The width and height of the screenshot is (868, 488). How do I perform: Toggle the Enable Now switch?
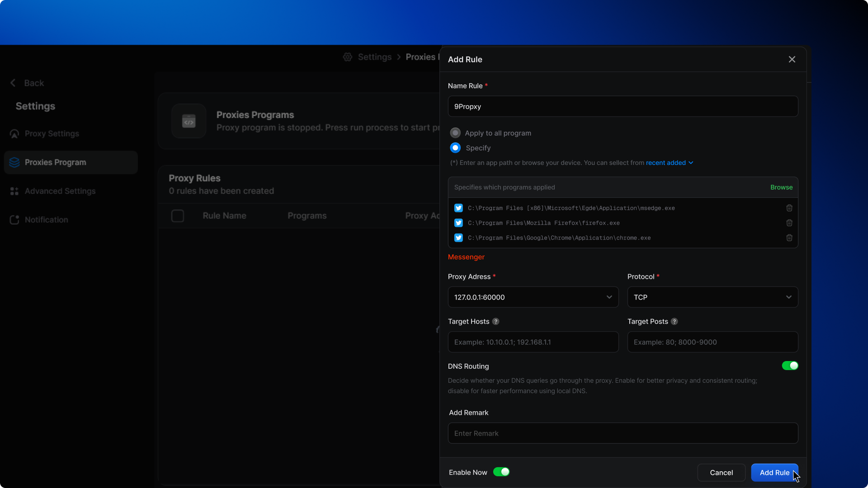click(x=501, y=472)
